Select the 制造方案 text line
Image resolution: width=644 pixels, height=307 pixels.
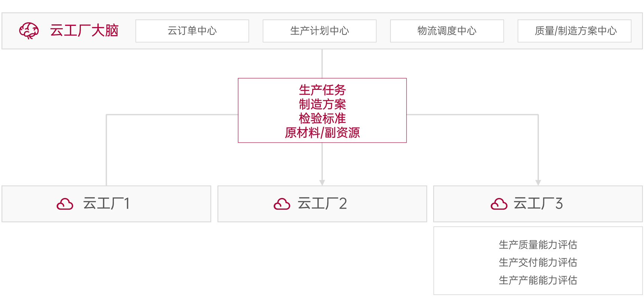pos(322,104)
